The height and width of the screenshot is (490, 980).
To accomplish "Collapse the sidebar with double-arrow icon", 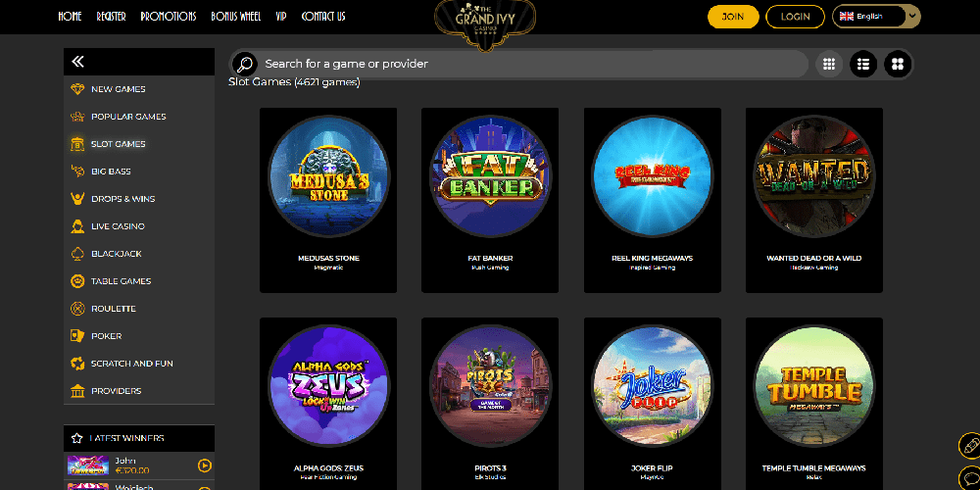I will (x=77, y=61).
